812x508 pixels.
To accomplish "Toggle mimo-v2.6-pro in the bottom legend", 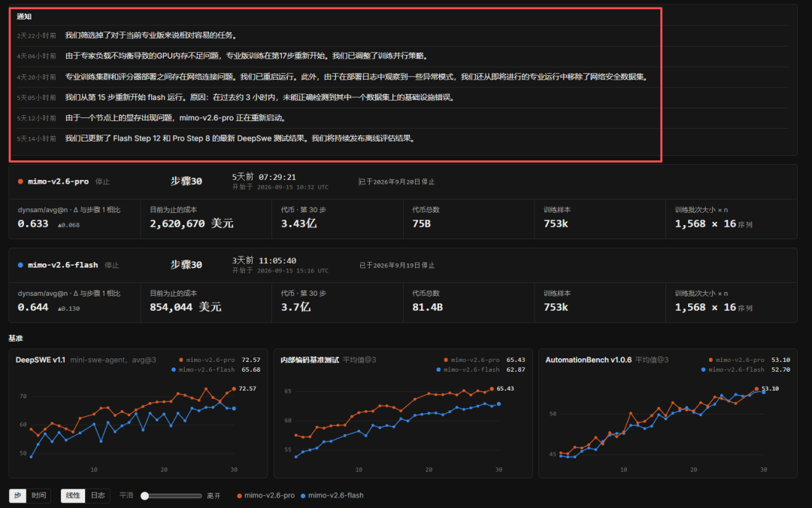I will (265, 495).
